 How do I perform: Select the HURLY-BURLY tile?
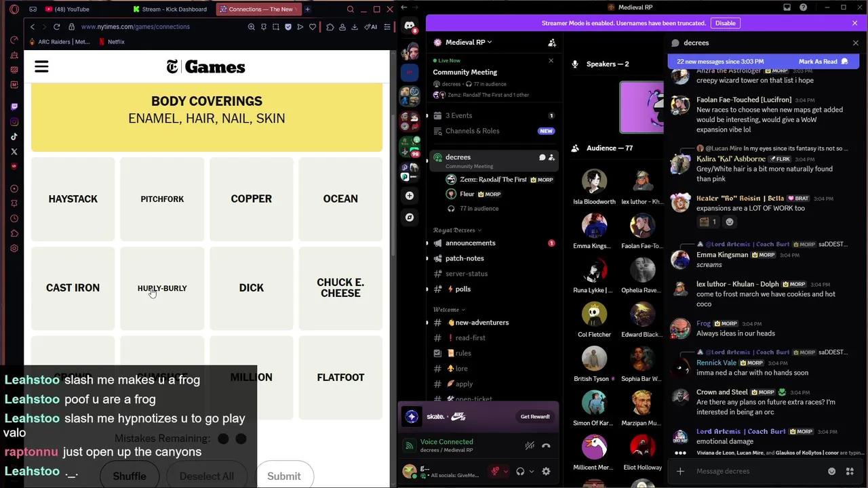162,288
